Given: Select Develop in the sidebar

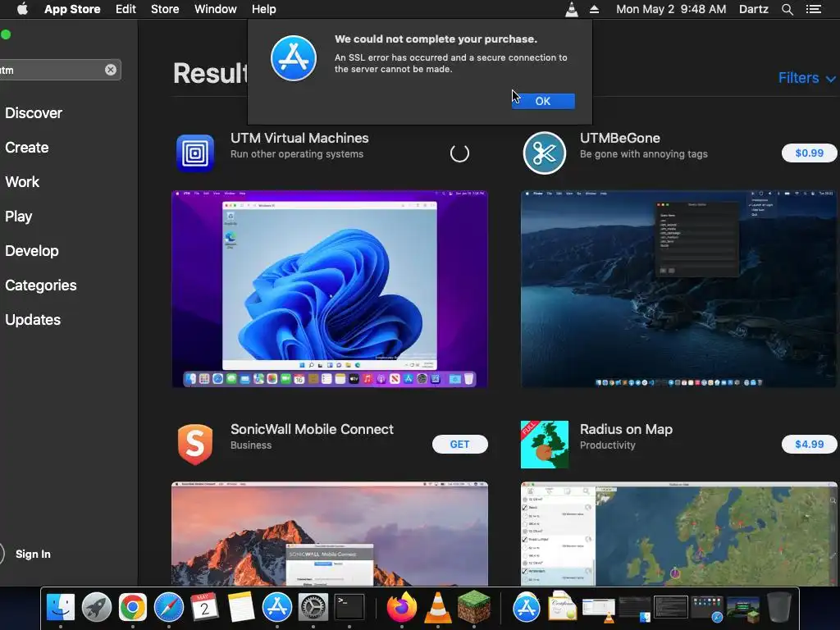Looking at the screenshot, I should click(x=32, y=251).
